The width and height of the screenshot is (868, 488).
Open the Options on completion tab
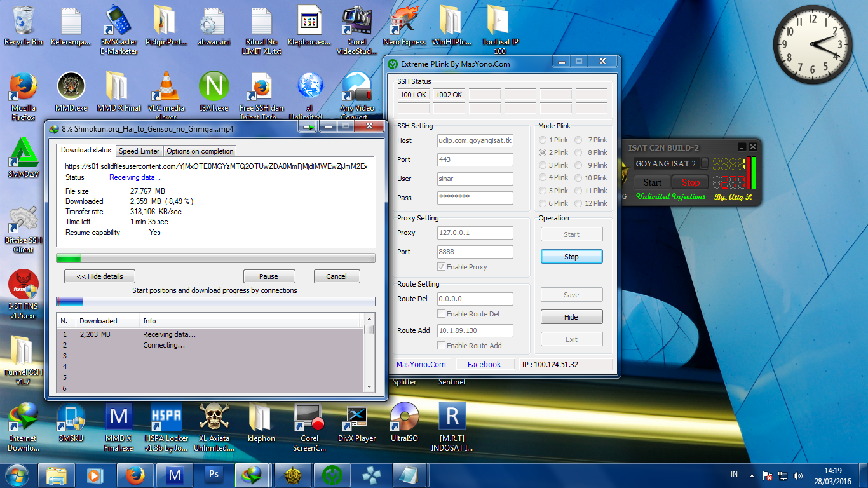[x=200, y=151]
